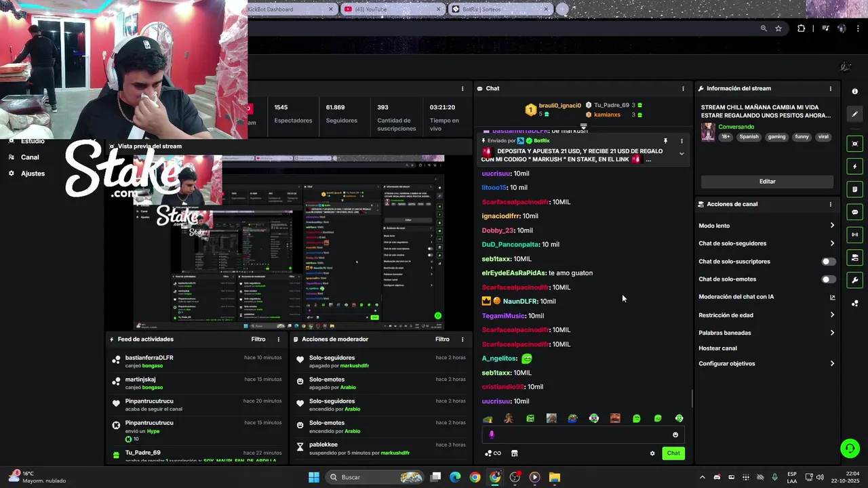Image resolution: width=868 pixels, height=488 pixels.
Task: Click markushdlfr link for pablekkee suspension
Action: coord(395,453)
